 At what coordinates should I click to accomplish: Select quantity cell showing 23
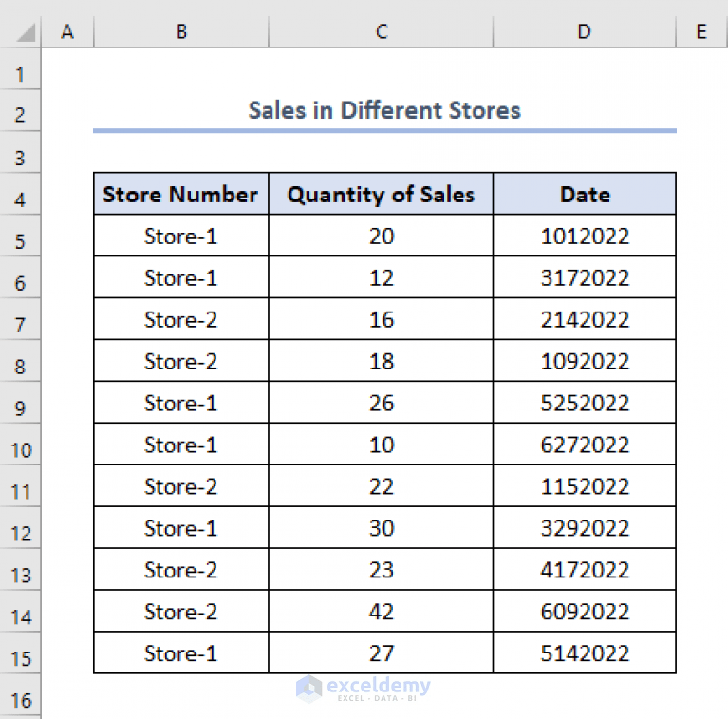(x=381, y=570)
